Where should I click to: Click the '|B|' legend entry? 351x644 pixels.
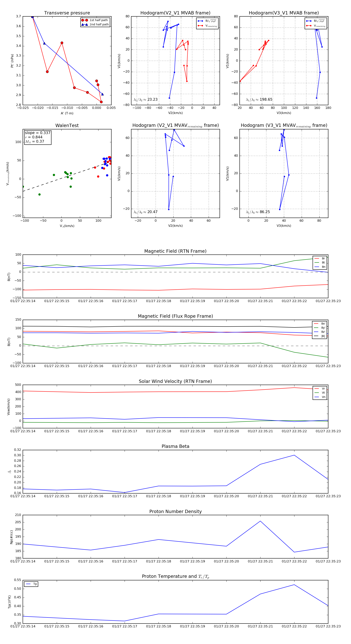[x=320, y=336]
